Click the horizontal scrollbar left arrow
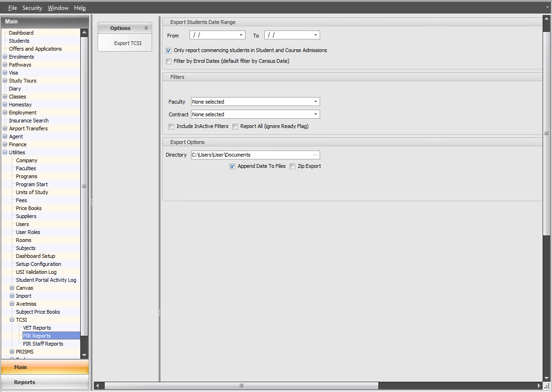 (98, 385)
